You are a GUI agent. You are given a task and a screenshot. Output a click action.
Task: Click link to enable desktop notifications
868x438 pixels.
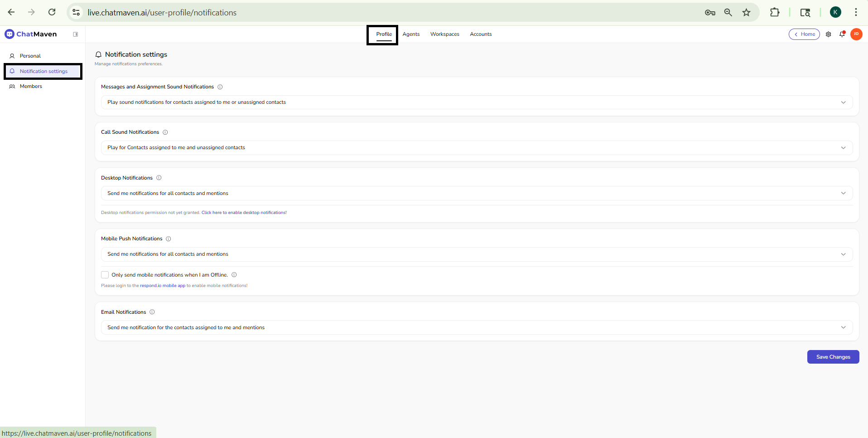(244, 213)
